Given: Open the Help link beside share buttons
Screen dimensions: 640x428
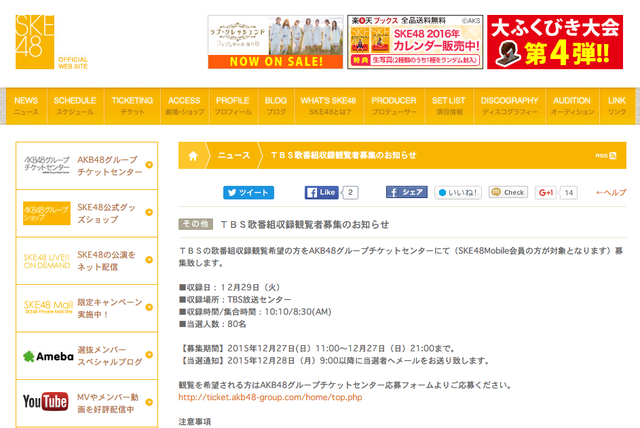Looking at the screenshot, I should coord(611,193).
